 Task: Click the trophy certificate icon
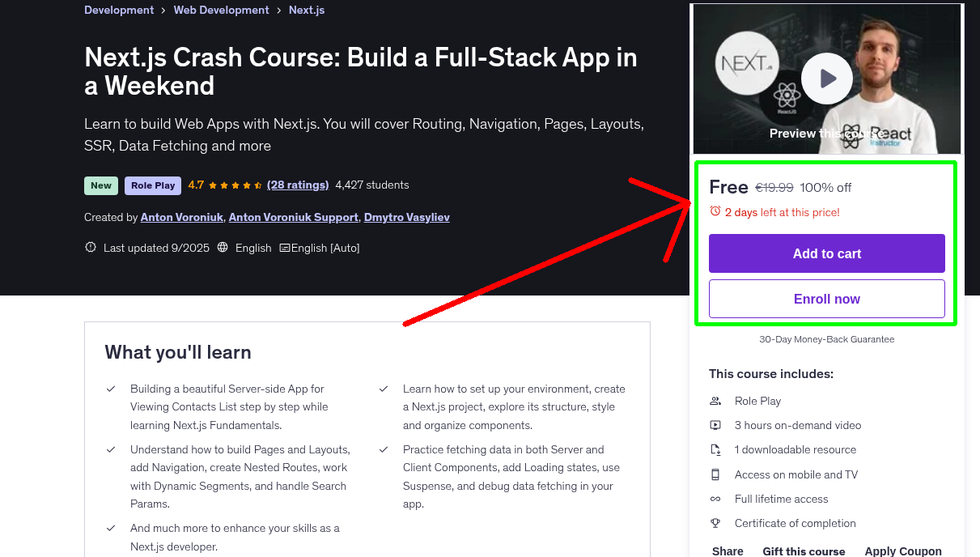tap(715, 523)
